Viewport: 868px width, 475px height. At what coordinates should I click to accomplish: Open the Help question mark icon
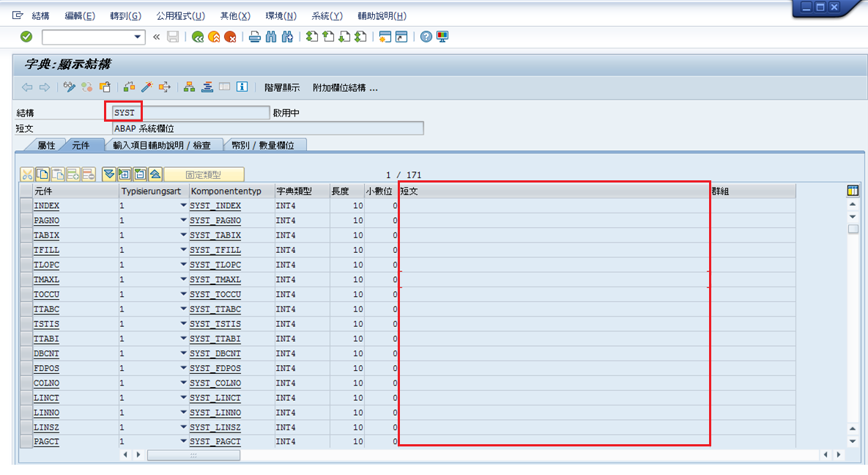pyautogui.click(x=426, y=37)
